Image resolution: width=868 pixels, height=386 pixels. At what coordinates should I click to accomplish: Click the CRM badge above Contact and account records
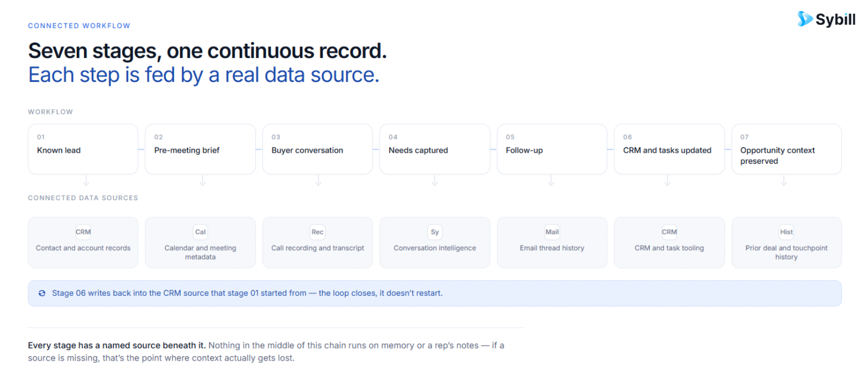pos(83,232)
